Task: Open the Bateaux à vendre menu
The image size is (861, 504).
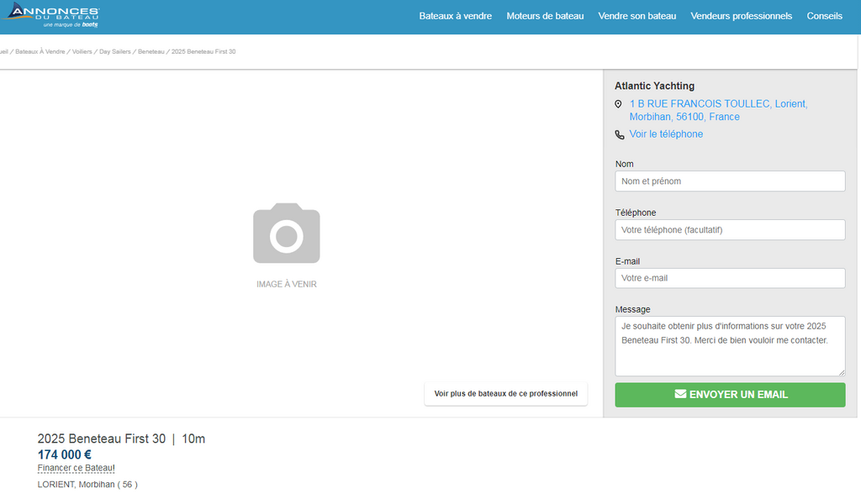Action: click(x=455, y=17)
